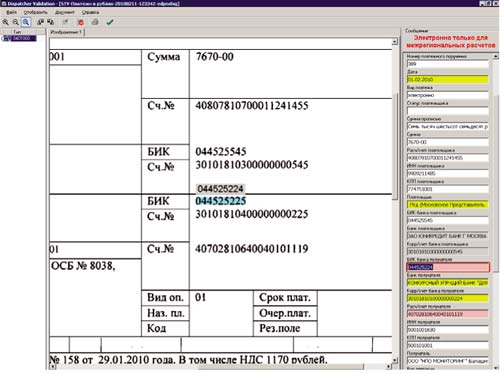
Task: Click the printer toolbar icon
Action: 95,22
